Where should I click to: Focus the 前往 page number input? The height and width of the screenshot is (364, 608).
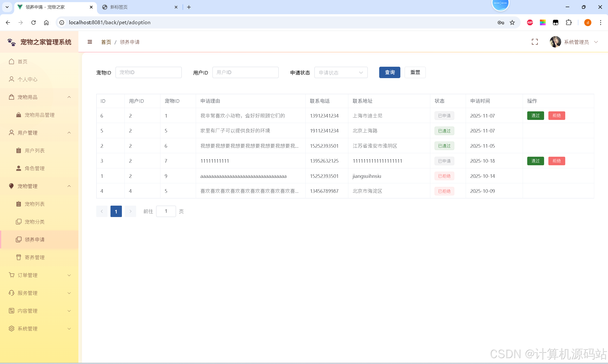coord(166,211)
